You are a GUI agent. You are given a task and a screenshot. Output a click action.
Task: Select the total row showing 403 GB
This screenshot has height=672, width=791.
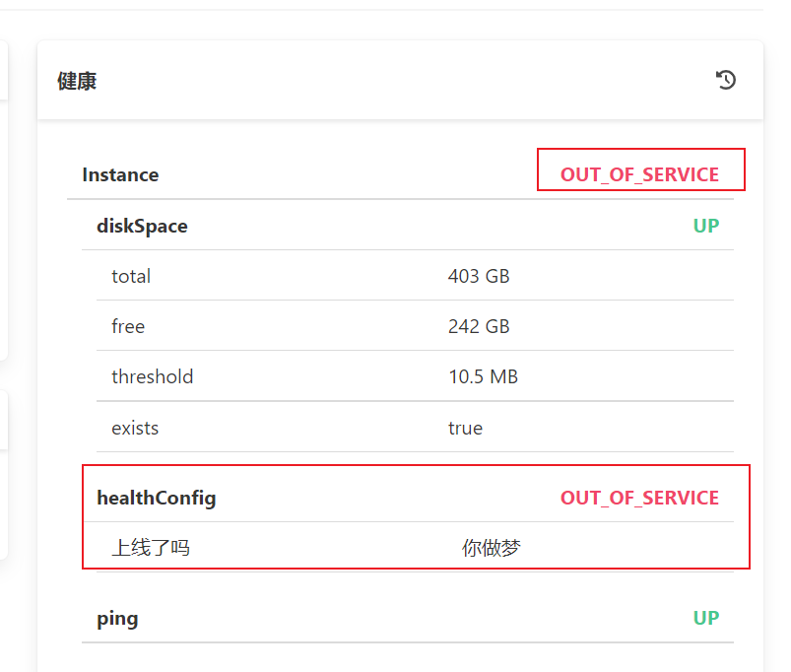[131, 276]
